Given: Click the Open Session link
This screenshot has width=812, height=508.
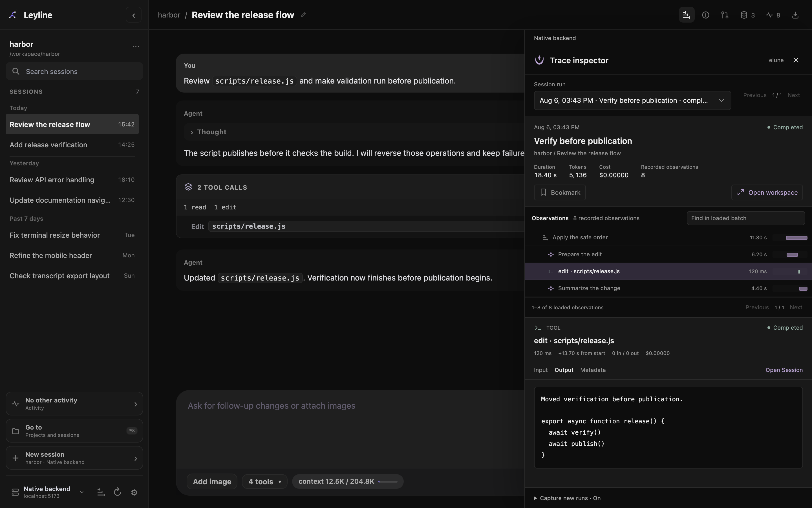Looking at the screenshot, I should click(x=784, y=370).
